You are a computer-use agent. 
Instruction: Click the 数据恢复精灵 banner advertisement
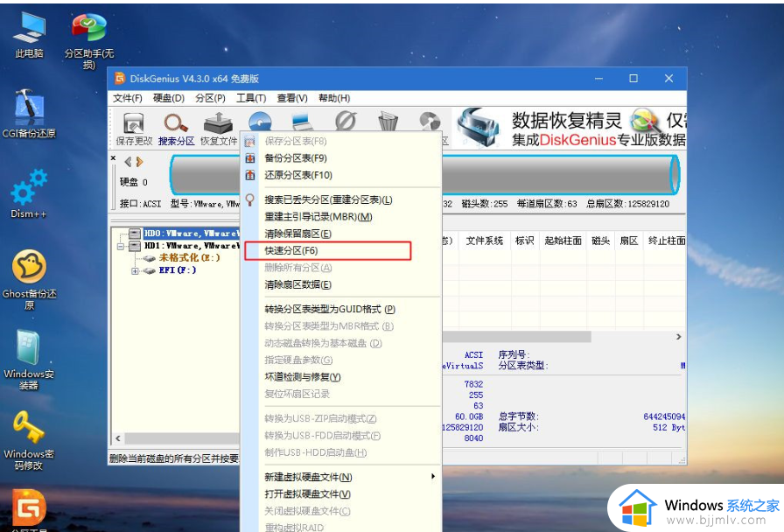571,128
